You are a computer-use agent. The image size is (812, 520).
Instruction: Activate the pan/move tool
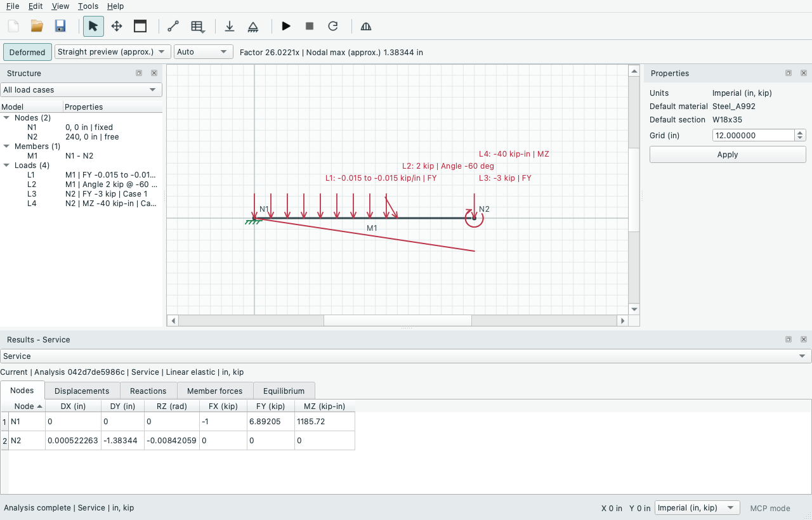coord(117,26)
